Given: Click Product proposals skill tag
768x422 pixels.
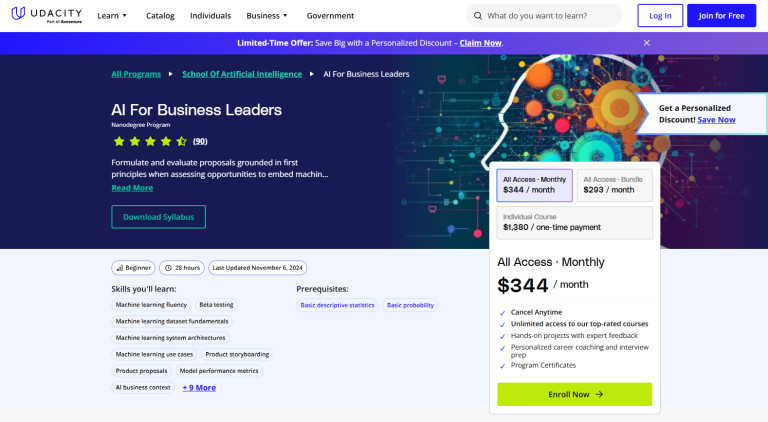Looking at the screenshot, I should click(141, 371).
